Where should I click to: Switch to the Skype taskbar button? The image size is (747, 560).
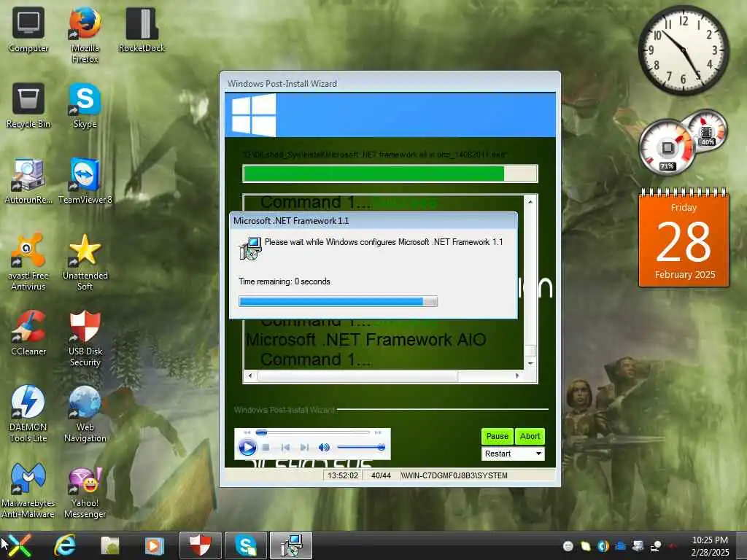(246, 545)
